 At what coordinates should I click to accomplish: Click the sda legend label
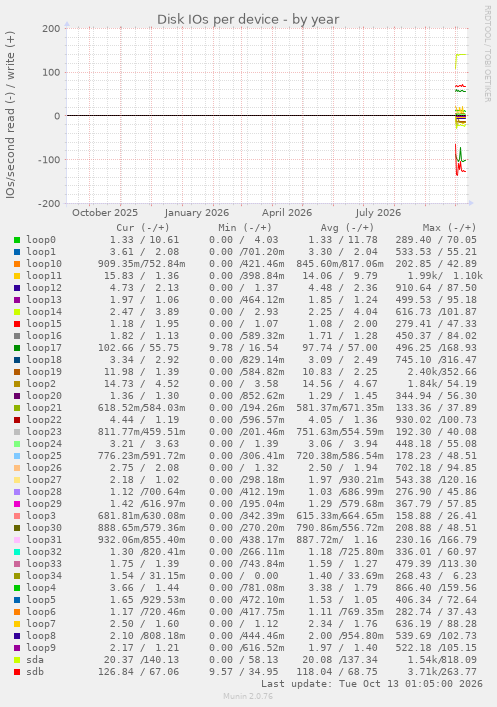point(35,660)
